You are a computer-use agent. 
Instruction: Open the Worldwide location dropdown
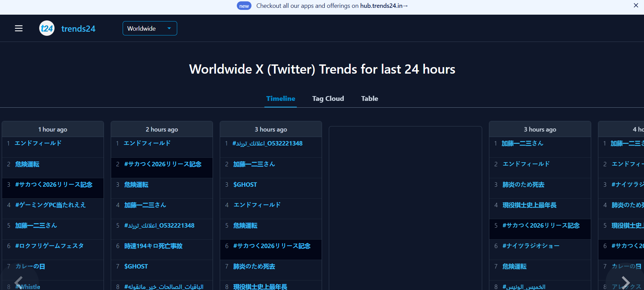(150, 28)
